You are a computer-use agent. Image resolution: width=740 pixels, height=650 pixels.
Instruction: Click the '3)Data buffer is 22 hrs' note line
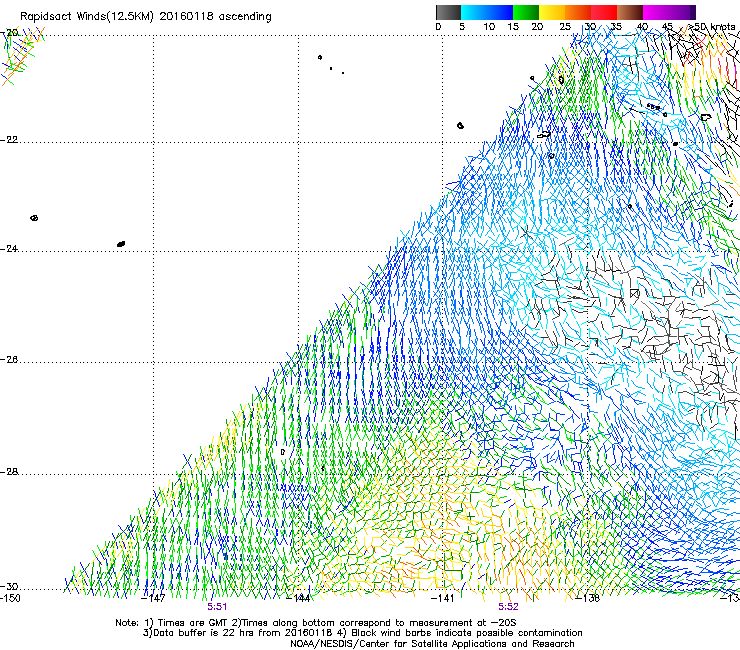pyautogui.click(x=362, y=633)
